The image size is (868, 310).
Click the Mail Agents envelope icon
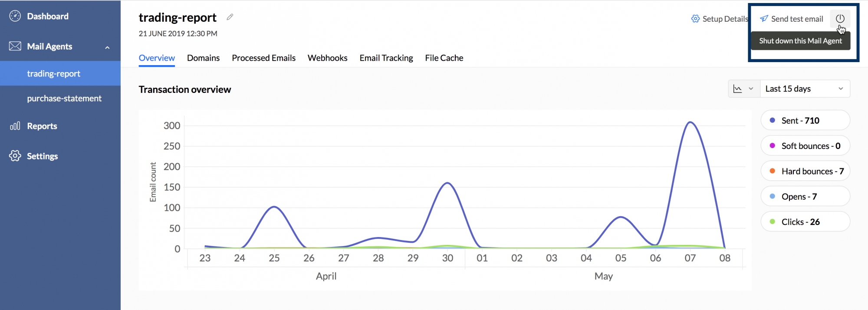click(15, 46)
